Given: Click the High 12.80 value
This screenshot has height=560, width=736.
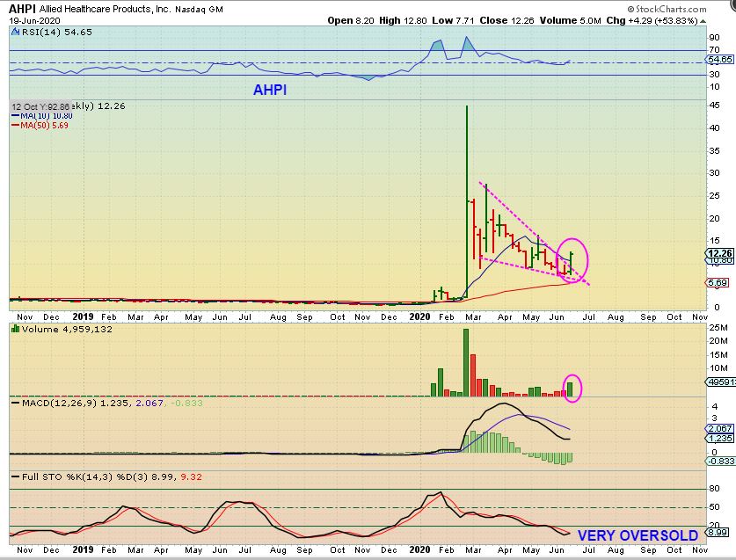Looking at the screenshot, I should click(404, 20).
